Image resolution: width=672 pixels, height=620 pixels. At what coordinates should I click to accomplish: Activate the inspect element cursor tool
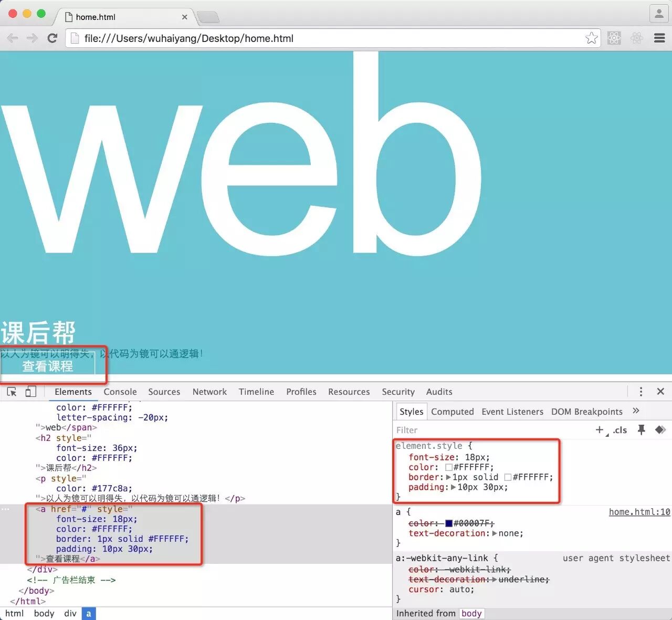click(12, 392)
